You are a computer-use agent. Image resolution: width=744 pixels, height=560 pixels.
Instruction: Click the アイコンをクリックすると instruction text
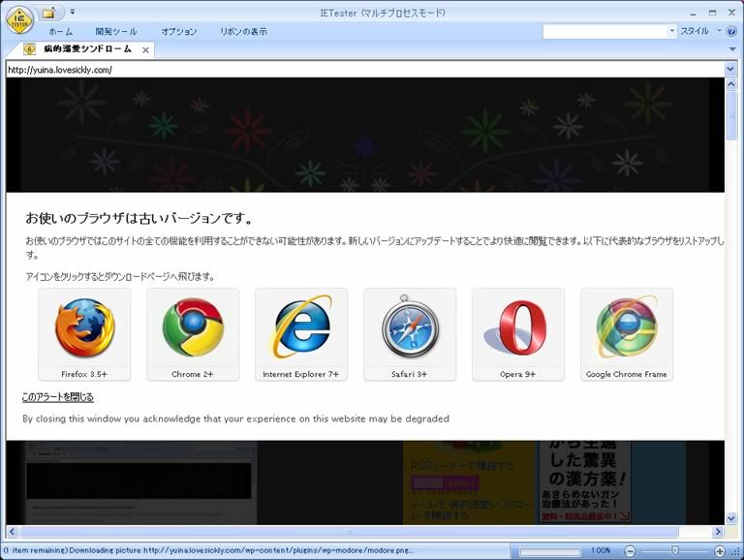click(120, 277)
